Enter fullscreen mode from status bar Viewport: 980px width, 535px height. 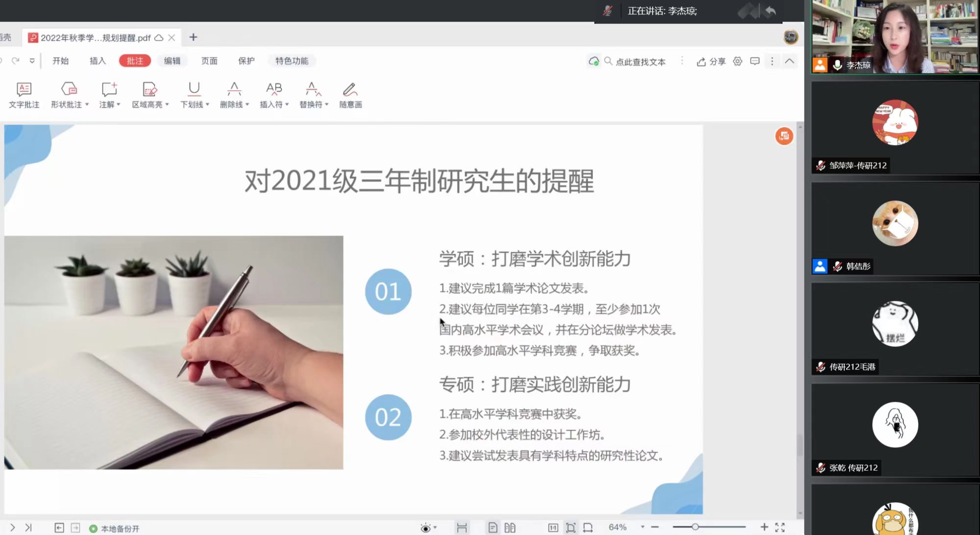coord(780,527)
